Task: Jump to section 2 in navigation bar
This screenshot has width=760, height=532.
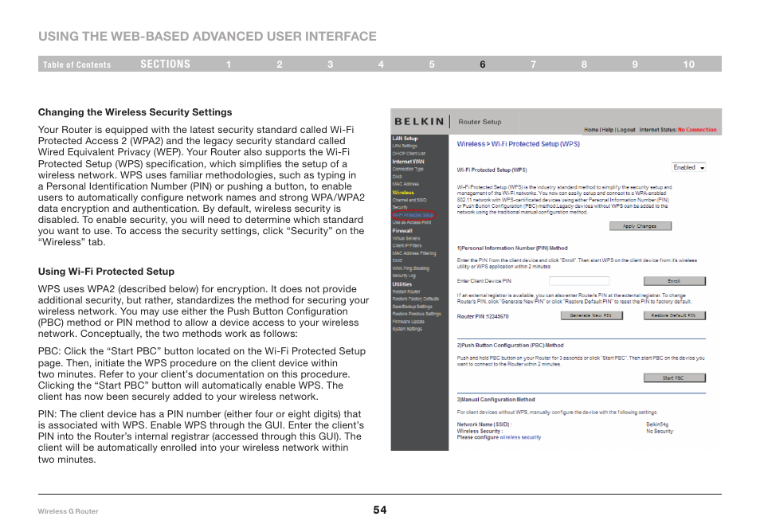Action: pyautogui.click(x=280, y=65)
